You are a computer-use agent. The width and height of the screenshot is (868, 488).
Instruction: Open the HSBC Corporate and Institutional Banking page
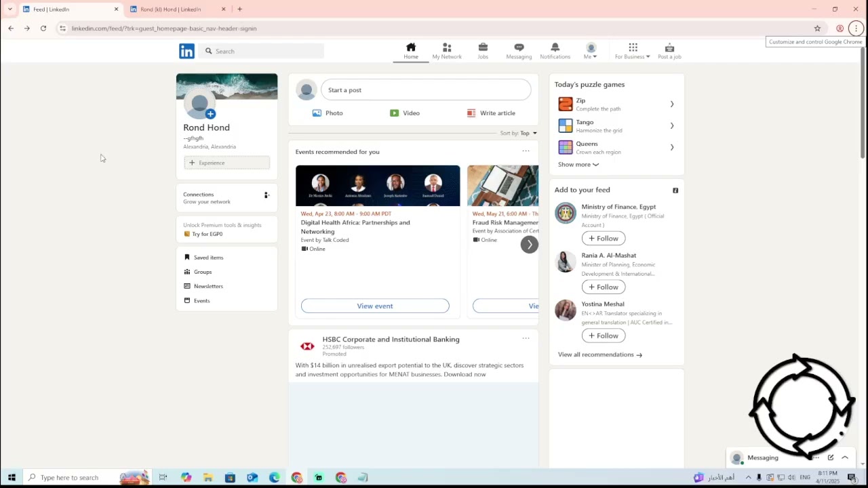(x=391, y=340)
